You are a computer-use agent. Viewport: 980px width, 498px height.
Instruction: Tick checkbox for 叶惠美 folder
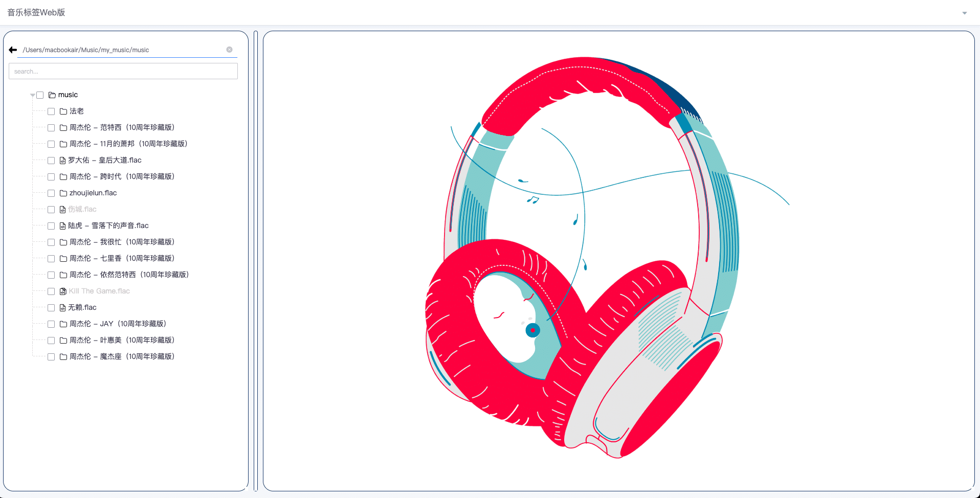pos(51,341)
